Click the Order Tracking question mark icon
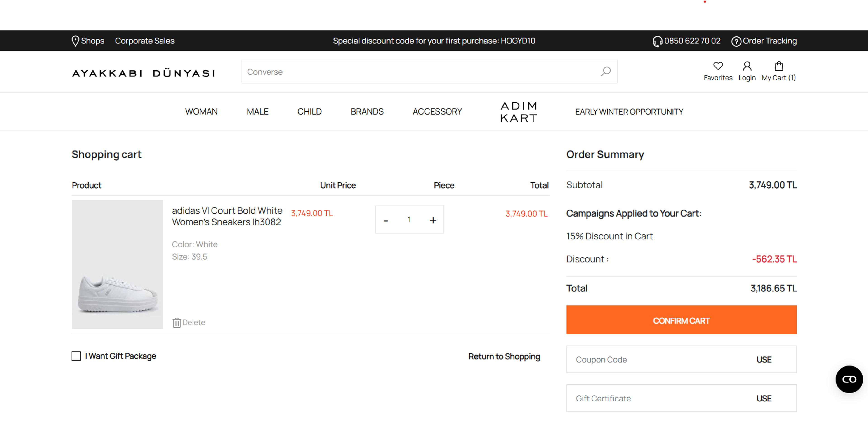The width and height of the screenshot is (868, 425). 736,41
